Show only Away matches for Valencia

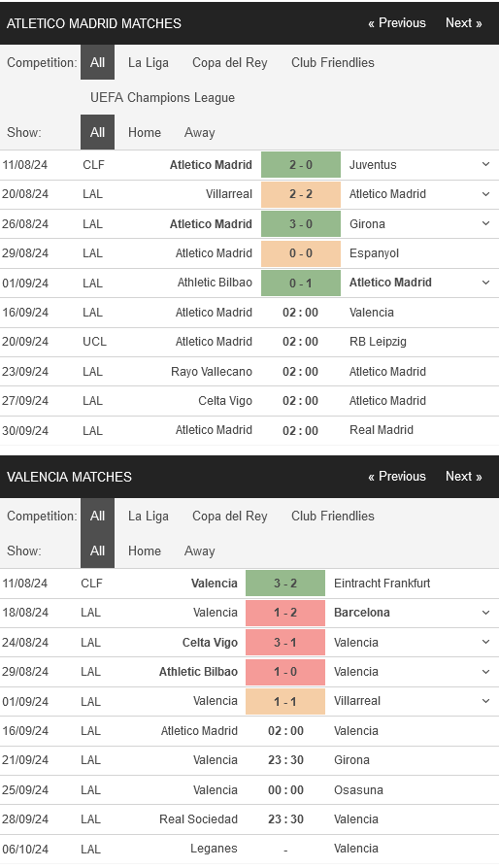pos(200,551)
